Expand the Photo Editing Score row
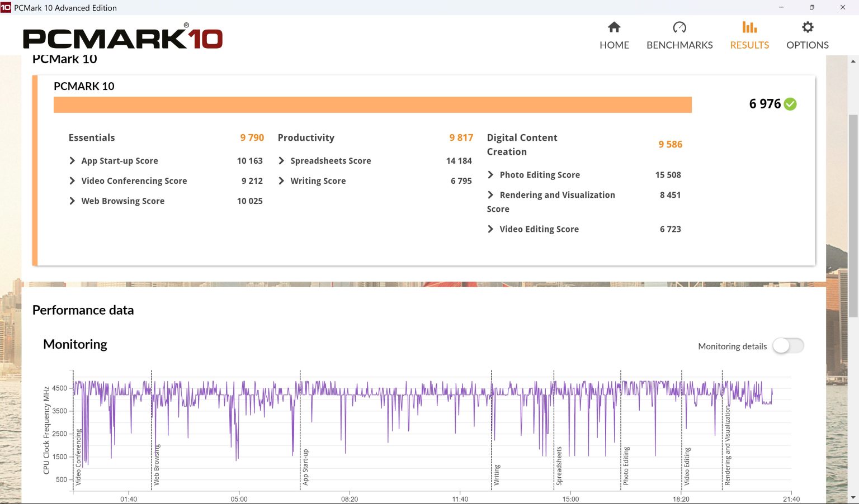 click(490, 175)
